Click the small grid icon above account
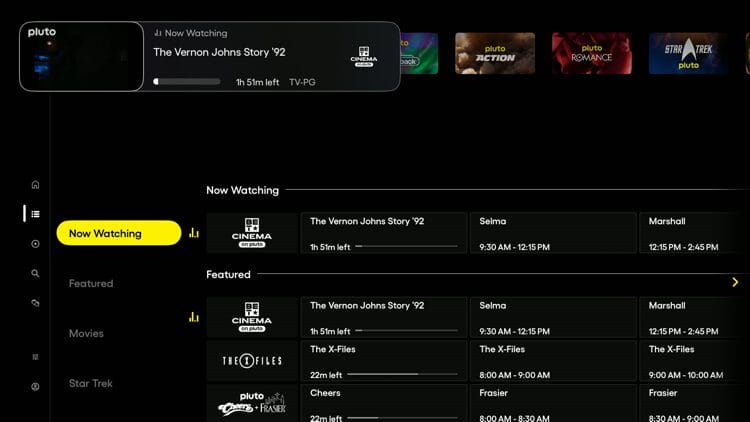 [x=35, y=357]
